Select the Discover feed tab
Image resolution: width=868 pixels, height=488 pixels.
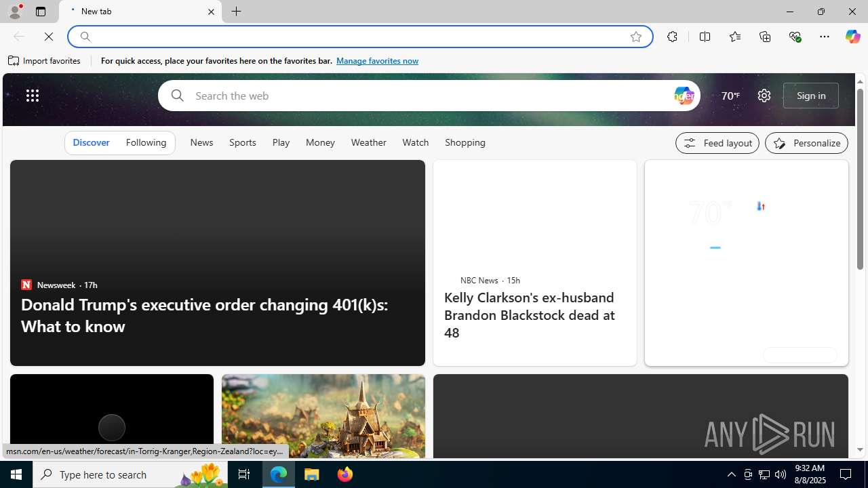pyautogui.click(x=91, y=143)
